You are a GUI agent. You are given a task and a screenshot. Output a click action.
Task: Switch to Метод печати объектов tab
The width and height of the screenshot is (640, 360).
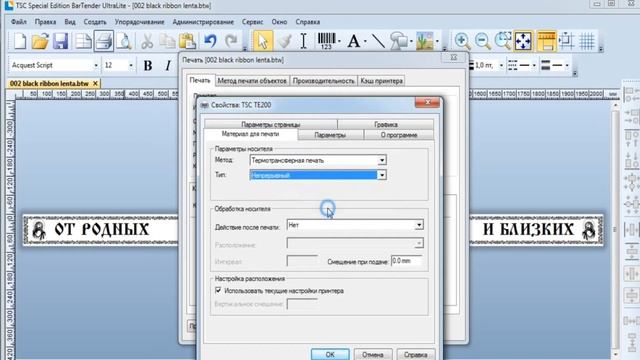click(x=252, y=81)
